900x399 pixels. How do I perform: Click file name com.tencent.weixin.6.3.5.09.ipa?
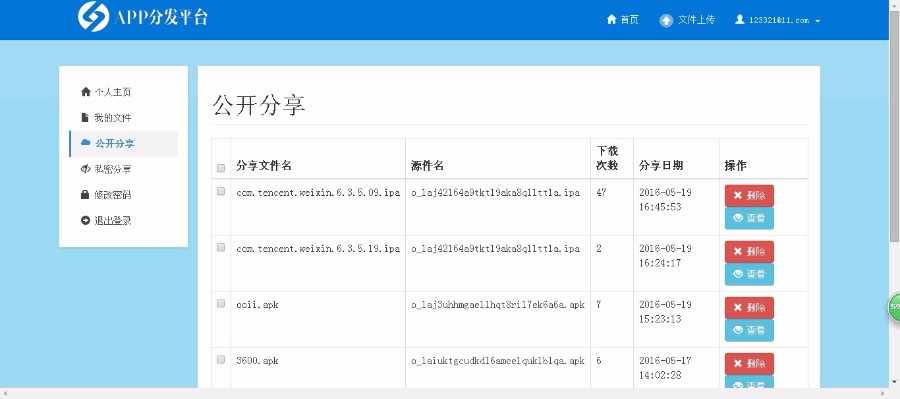click(318, 193)
